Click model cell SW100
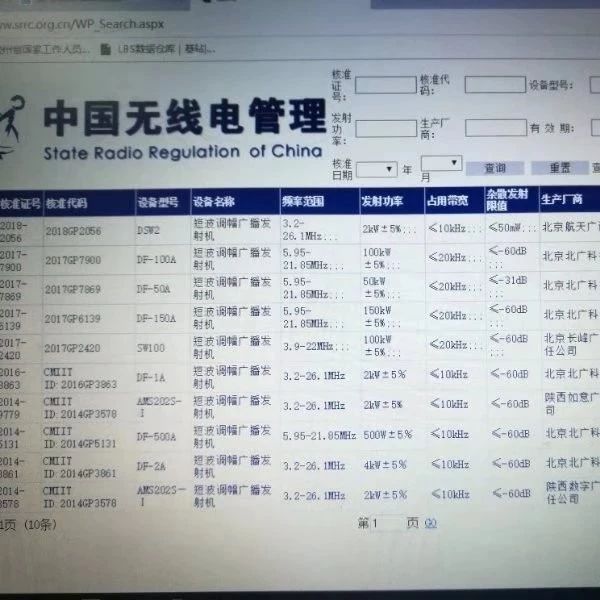The width and height of the screenshot is (600, 600). (x=151, y=348)
